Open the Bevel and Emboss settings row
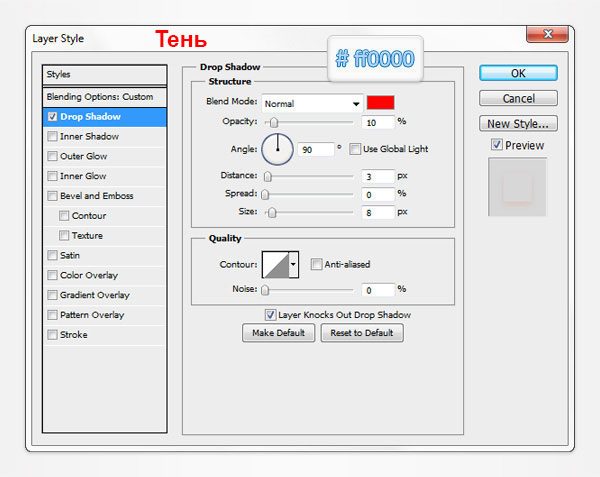Screen dimensions: 600x477 pyautogui.click(x=105, y=196)
